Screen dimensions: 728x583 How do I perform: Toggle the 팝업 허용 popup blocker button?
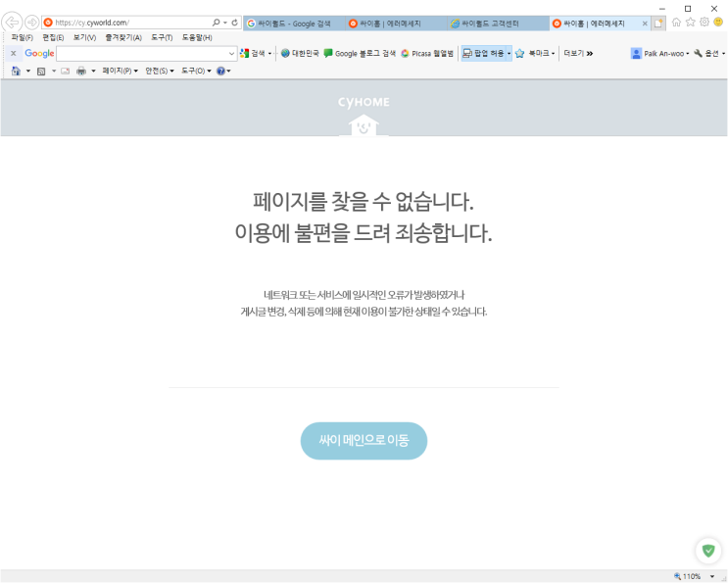[x=483, y=53]
